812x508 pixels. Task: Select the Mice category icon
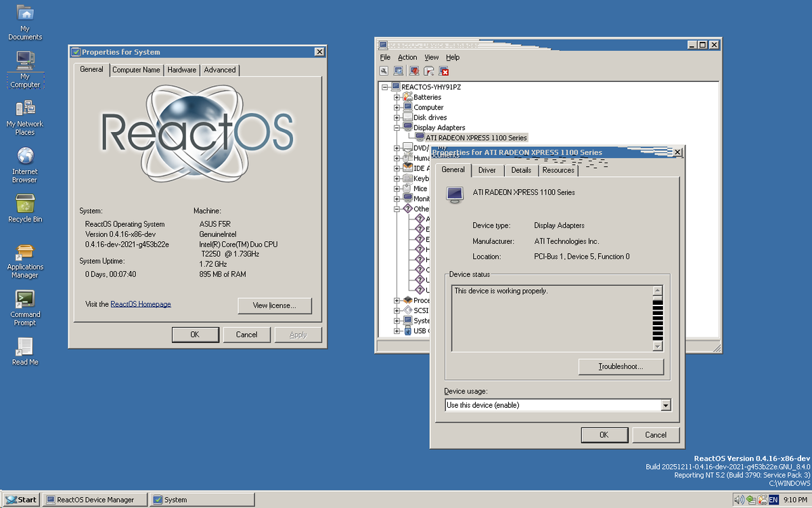408,188
